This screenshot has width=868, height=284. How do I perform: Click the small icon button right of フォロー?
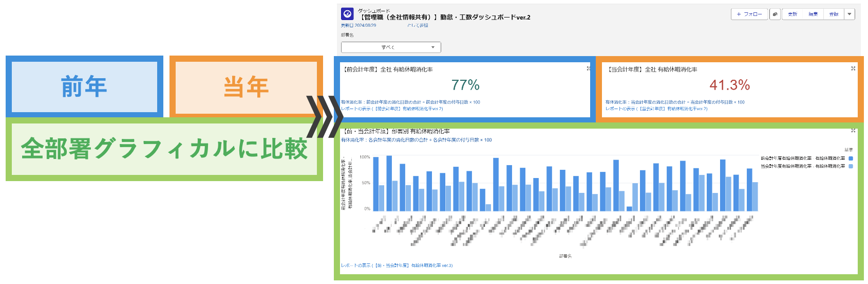[775, 14]
